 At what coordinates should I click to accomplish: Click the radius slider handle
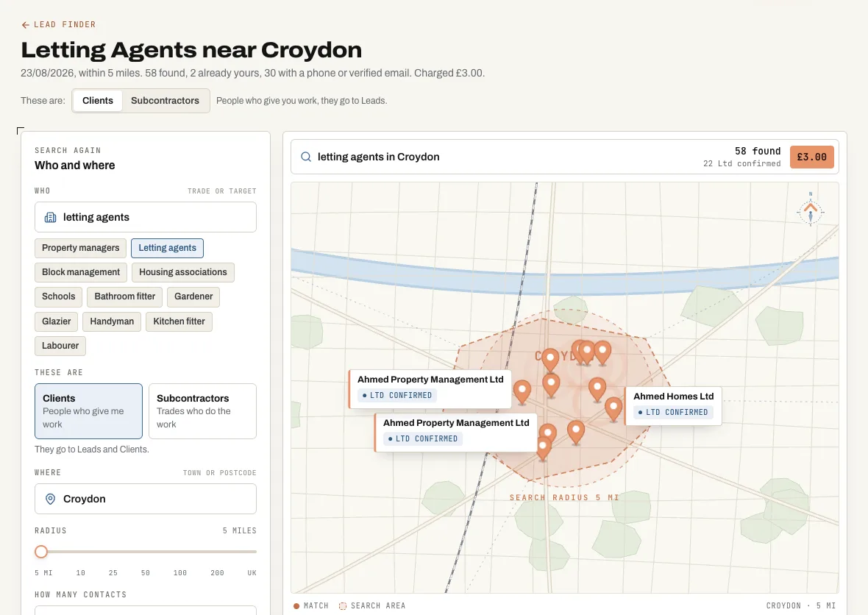pos(41,552)
